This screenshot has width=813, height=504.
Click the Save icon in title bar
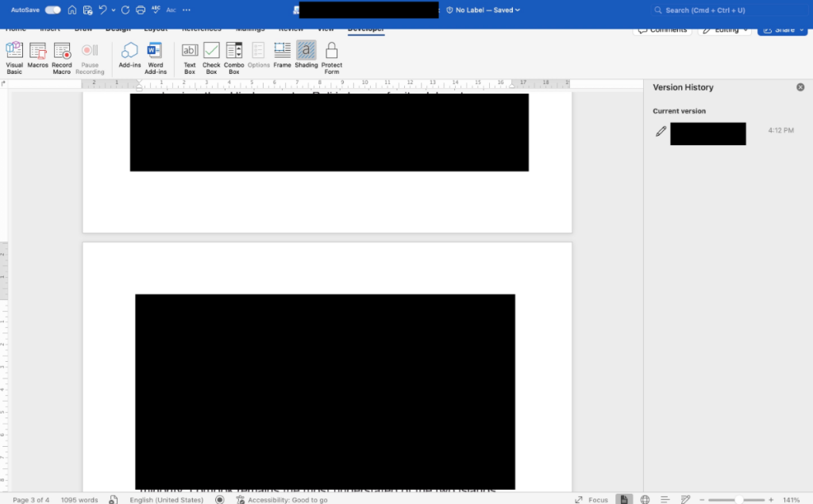(x=87, y=10)
